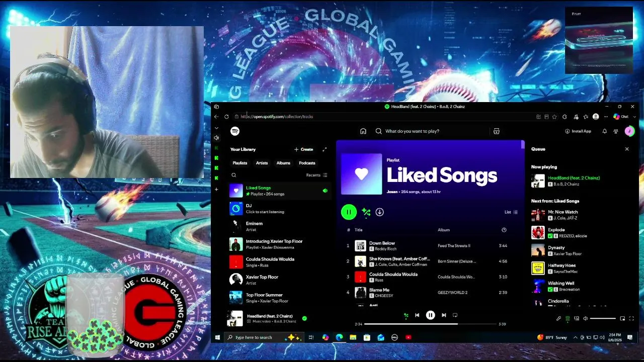This screenshot has height=362, width=644.
Task: Open the Spotify profile avatar menu
Action: tap(629, 131)
